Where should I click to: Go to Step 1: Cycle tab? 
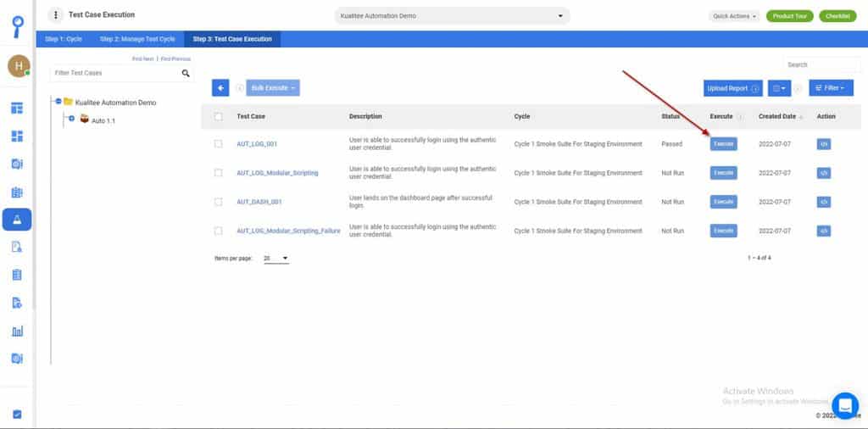pos(64,39)
